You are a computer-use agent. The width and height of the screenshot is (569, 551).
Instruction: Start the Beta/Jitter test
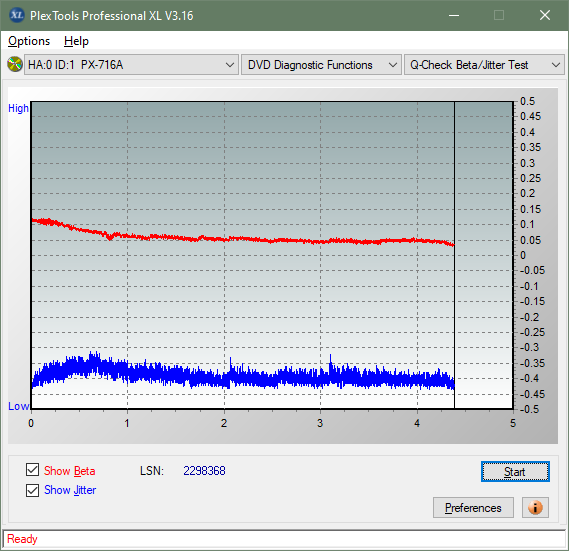(x=515, y=472)
